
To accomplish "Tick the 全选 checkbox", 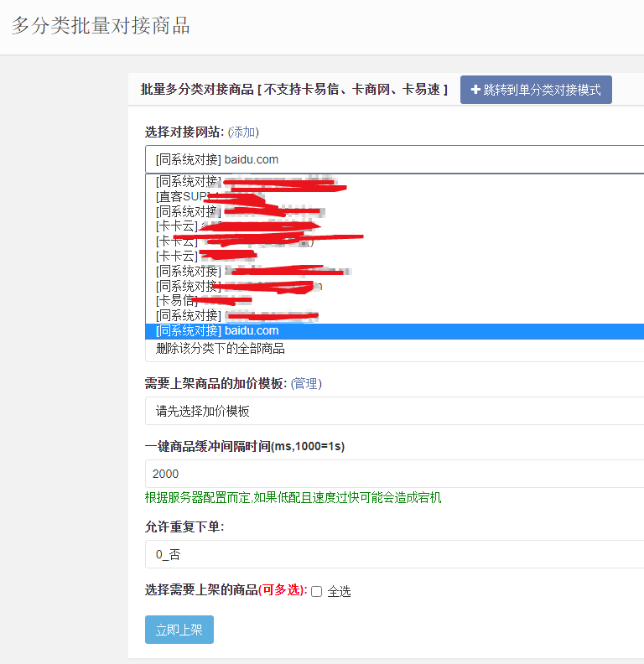I will tap(317, 592).
